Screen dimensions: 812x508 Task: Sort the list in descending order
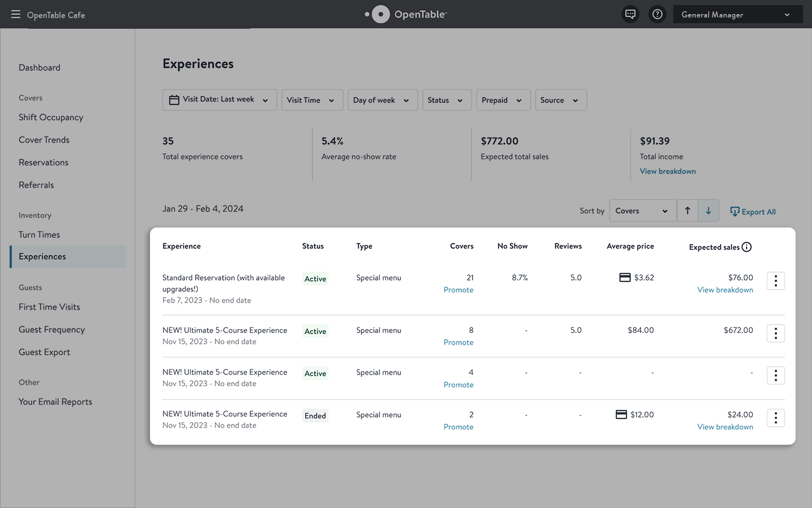[x=708, y=211]
